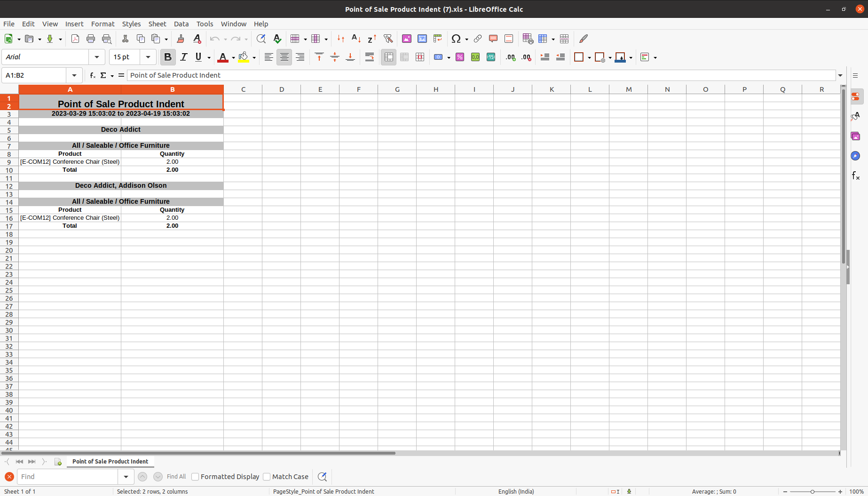This screenshot has width=868, height=496.
Task: Insert Hyperlink icon
Action: pyautogui.click(x=478, y=39)
